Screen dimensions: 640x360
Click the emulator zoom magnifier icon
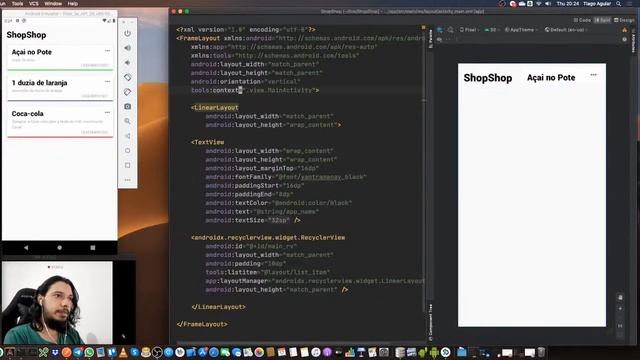point(127,121)
